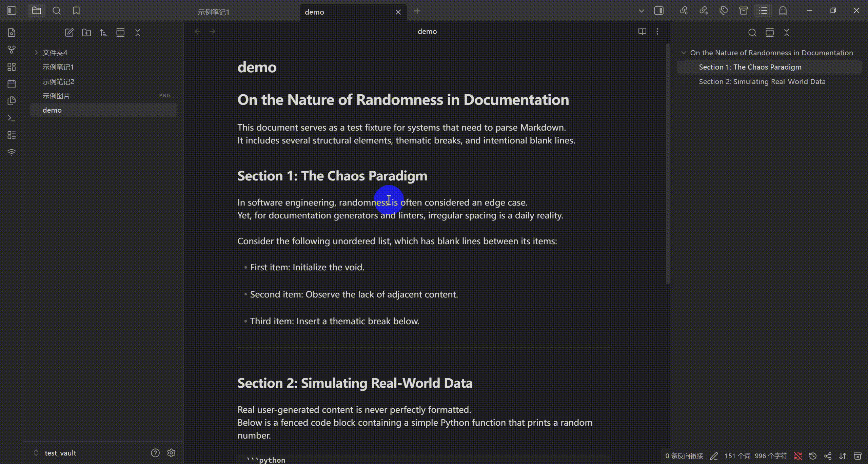Click the red sync status icon

798,456
